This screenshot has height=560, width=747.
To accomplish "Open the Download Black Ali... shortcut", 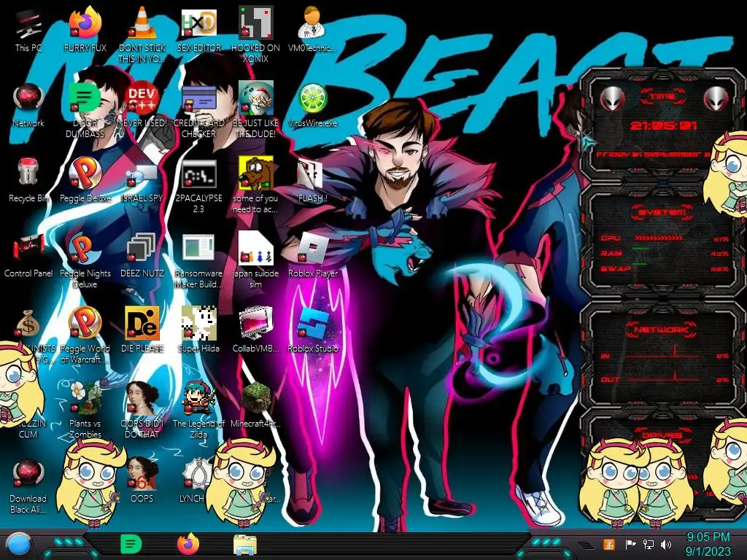I will [x=28, y=473].
